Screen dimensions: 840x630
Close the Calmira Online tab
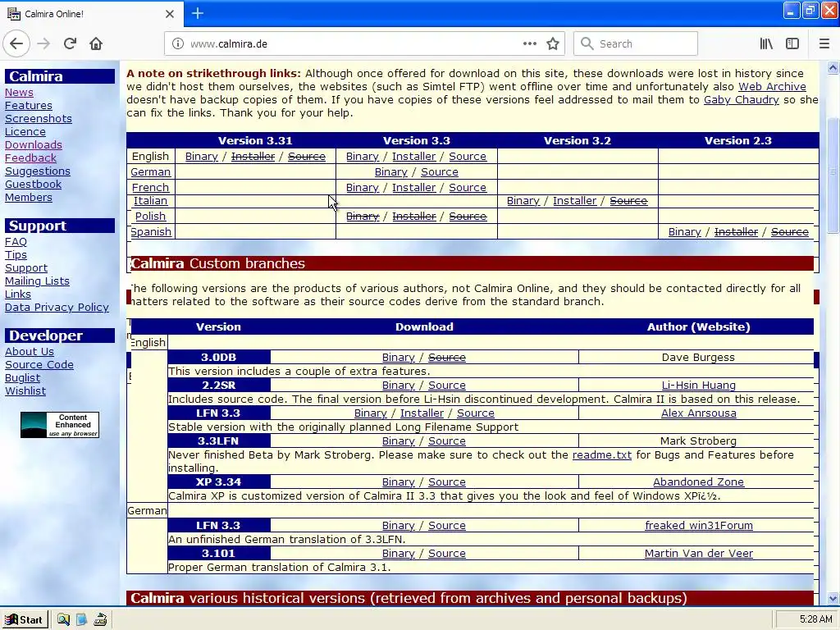pos(169,14)
